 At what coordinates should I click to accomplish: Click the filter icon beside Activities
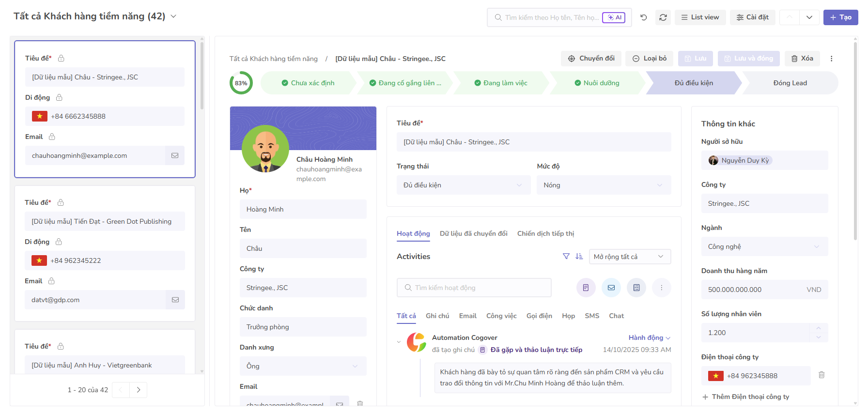[x=566, y=256]
